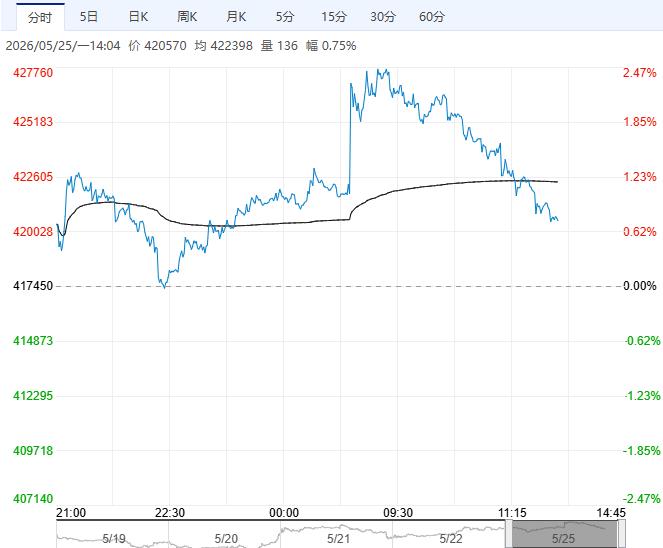Viewport: 663px width, 548px height.
Task: Select the 60分 interval tab
Action: [432, 17]
